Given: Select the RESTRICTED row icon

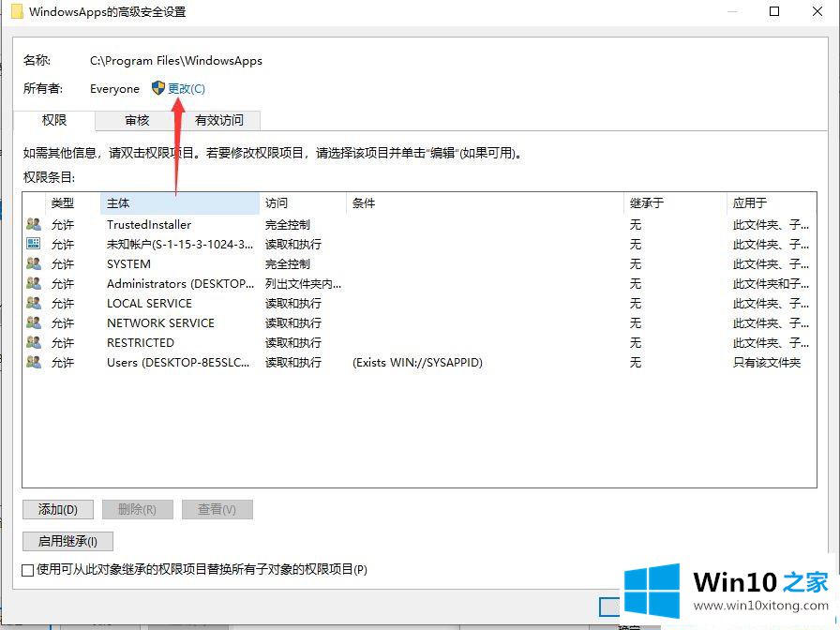Looking at the screenshot, I should point(34,342).
